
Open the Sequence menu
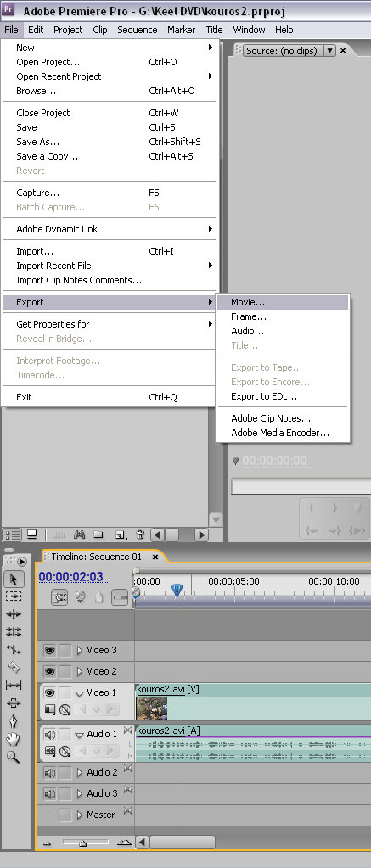pos(138,30)
